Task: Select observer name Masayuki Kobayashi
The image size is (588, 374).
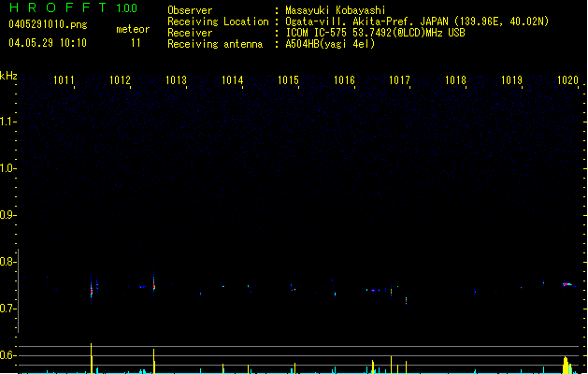Action: [x=336, y=10]
